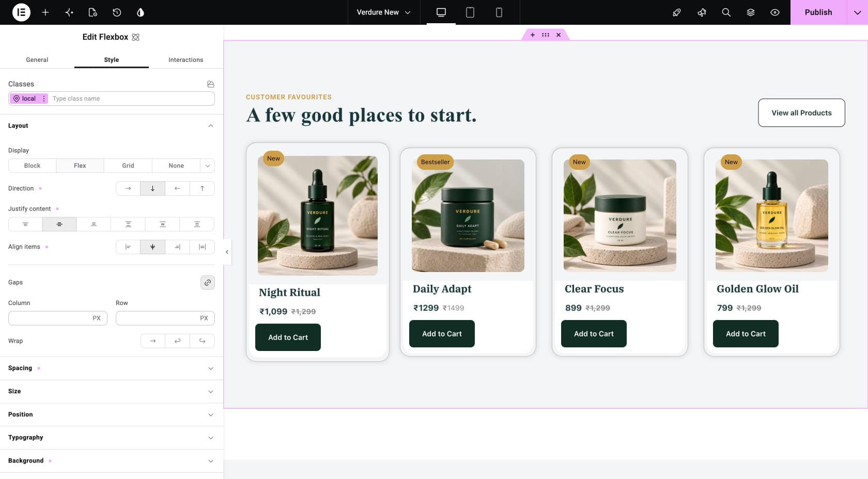The image size is (868, 479).
Task: Set display to Grid
Action: (x=128, y=166)
